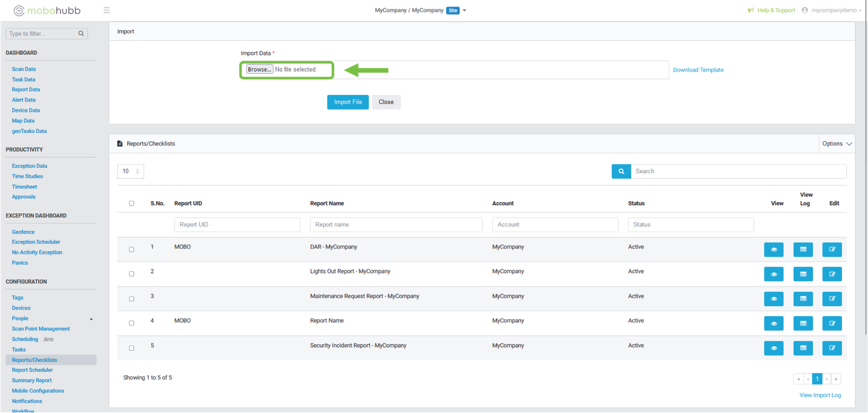Click the Import File button

click(x=348, y=102)
